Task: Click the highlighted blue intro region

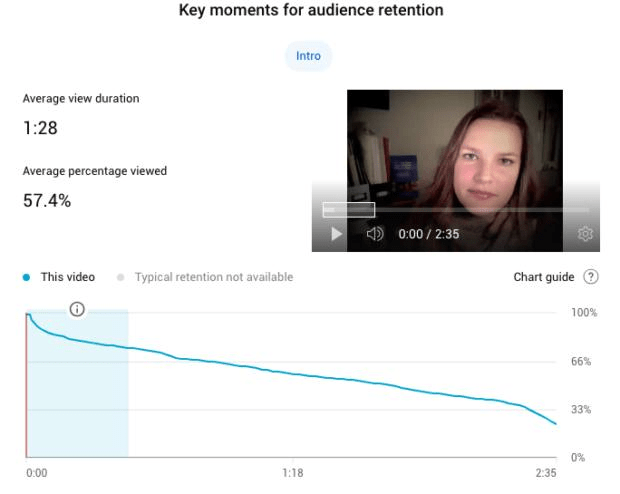Action: coord(90,400)
